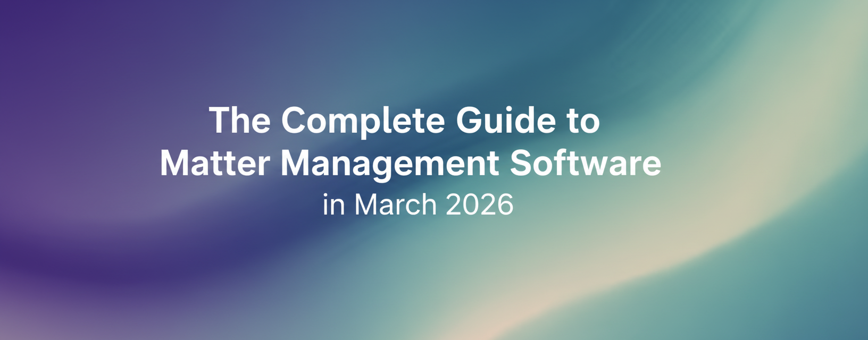The height and width of the screenshot is (340, 868).
Task: Click the headline line "The Complete Guide to"
Action: coord(405,122)
